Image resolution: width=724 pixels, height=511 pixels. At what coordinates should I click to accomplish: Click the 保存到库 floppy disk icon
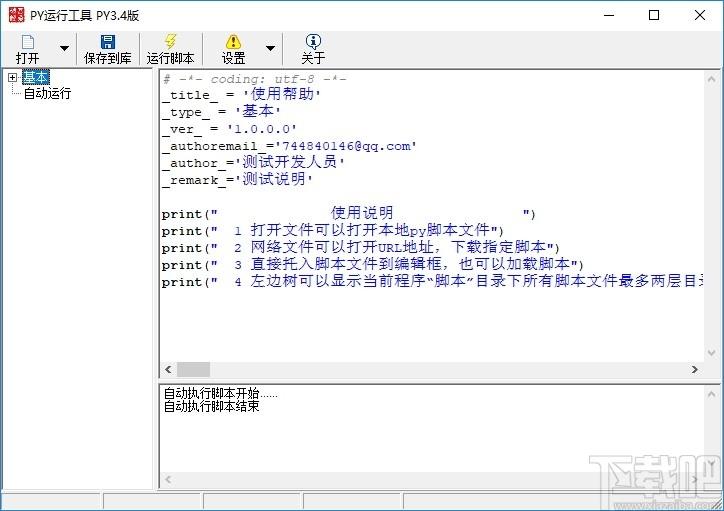click(108, 42)
